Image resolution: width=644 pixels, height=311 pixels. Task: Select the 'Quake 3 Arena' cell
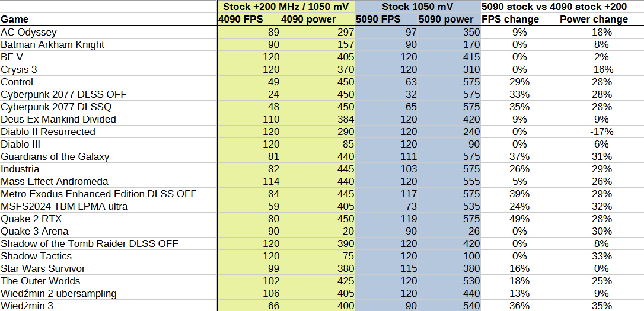(x=109, y=231)
